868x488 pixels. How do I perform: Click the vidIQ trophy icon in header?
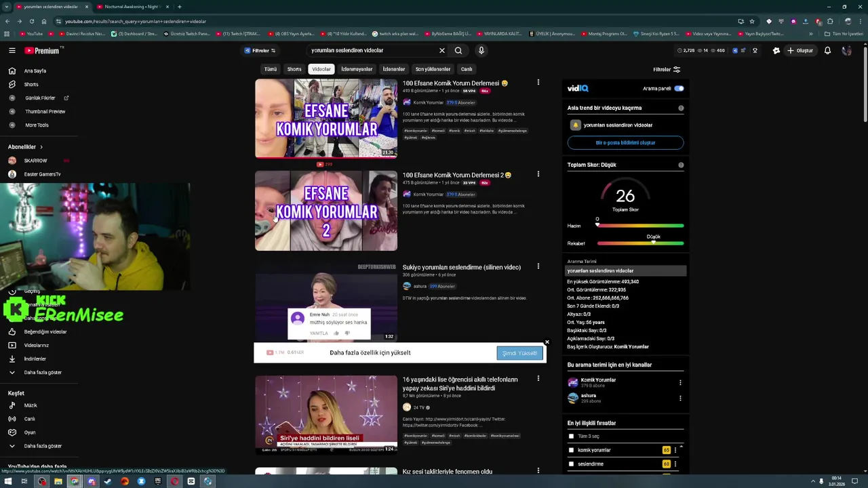coord(755,50)
